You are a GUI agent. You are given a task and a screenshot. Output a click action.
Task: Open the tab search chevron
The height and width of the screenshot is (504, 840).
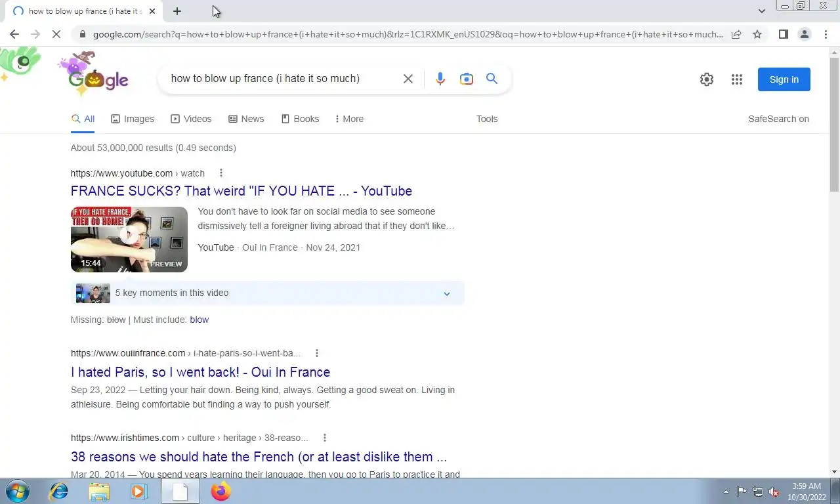761,11
